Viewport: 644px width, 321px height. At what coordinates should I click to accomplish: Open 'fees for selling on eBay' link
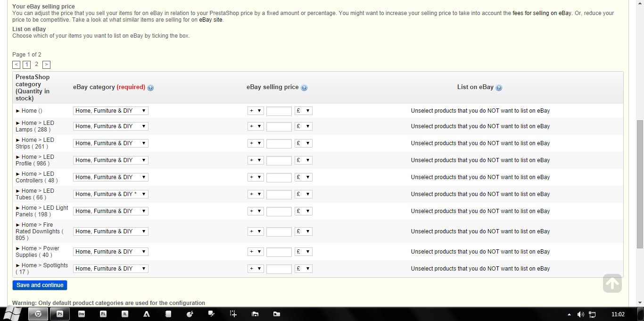tap(542, 13)
